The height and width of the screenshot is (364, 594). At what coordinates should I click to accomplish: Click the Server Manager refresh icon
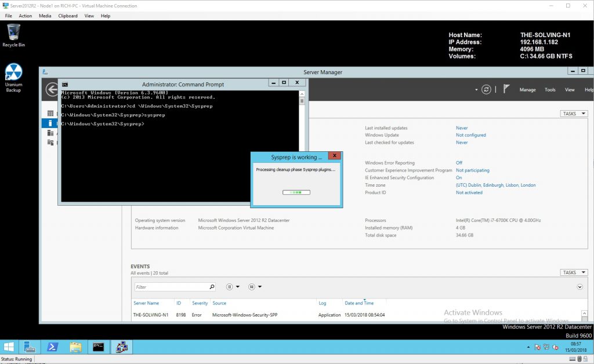[486, 89]
